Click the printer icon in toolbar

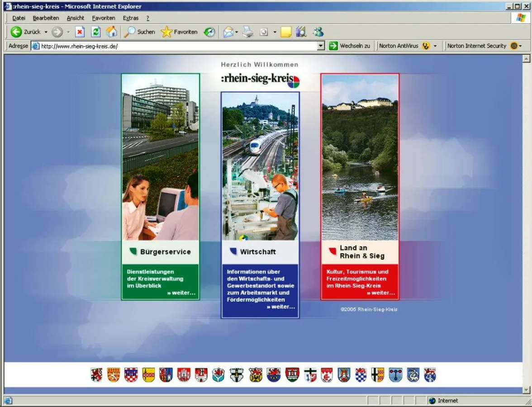click(248, 32)
